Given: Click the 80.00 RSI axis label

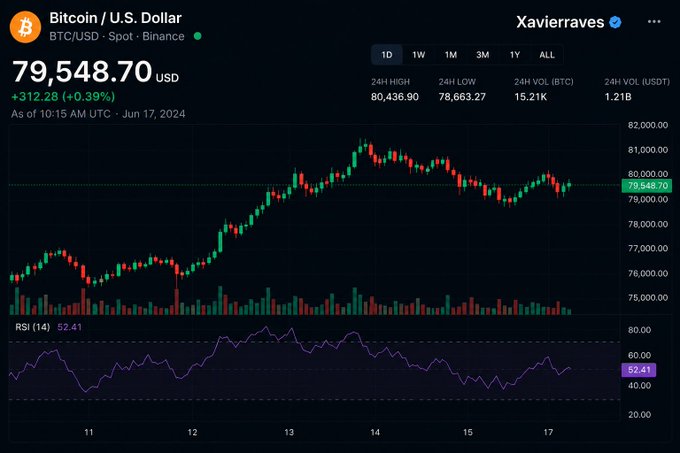Looking at the screenshot, I should pos(639,330).
